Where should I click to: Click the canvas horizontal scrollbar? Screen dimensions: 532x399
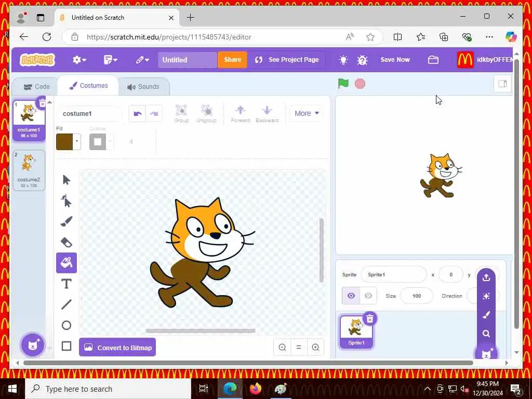(200, 331)
